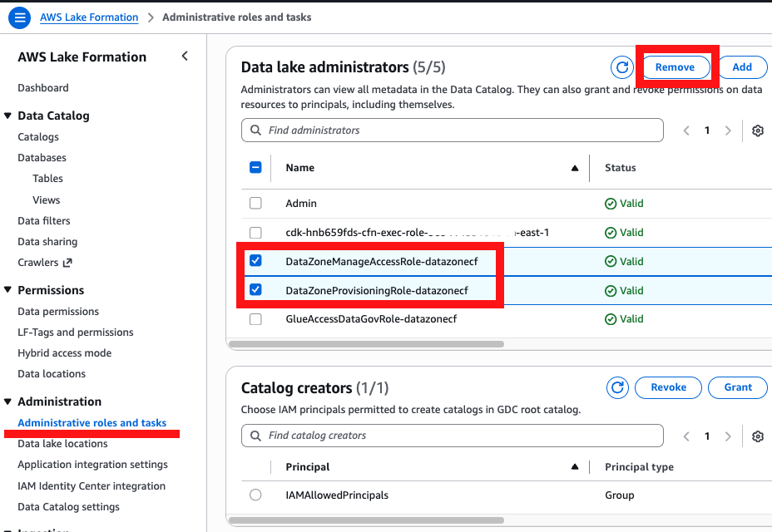Collapse the AWS Lake Formation sidebar
Screen dimensions: 772x532
(x=185, y=57)
